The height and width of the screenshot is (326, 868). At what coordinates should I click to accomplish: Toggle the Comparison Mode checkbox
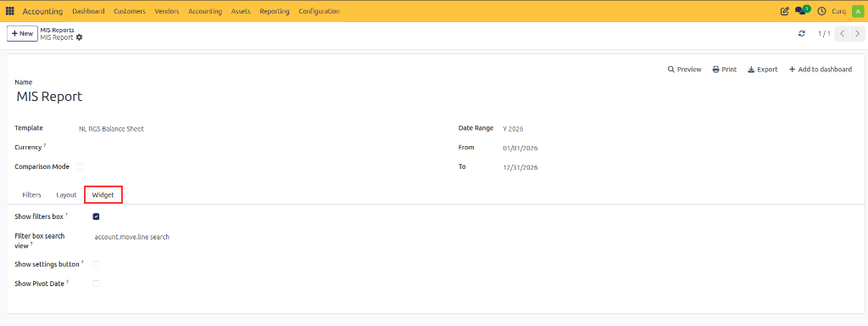point(81,166)
